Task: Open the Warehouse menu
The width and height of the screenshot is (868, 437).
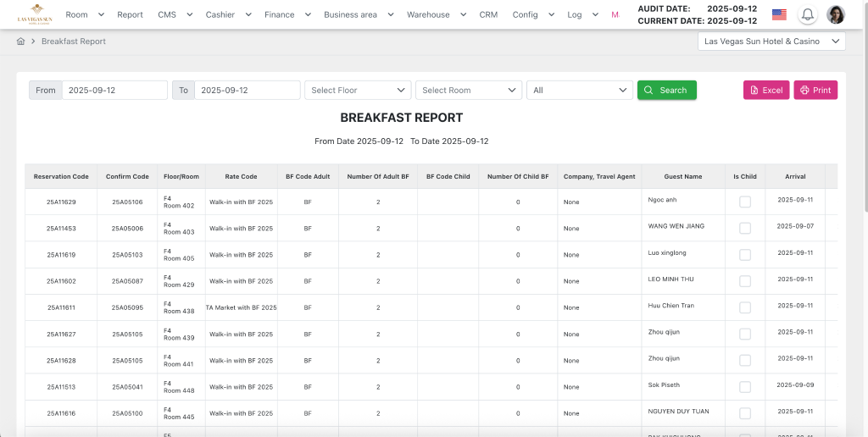Action: 434,14
